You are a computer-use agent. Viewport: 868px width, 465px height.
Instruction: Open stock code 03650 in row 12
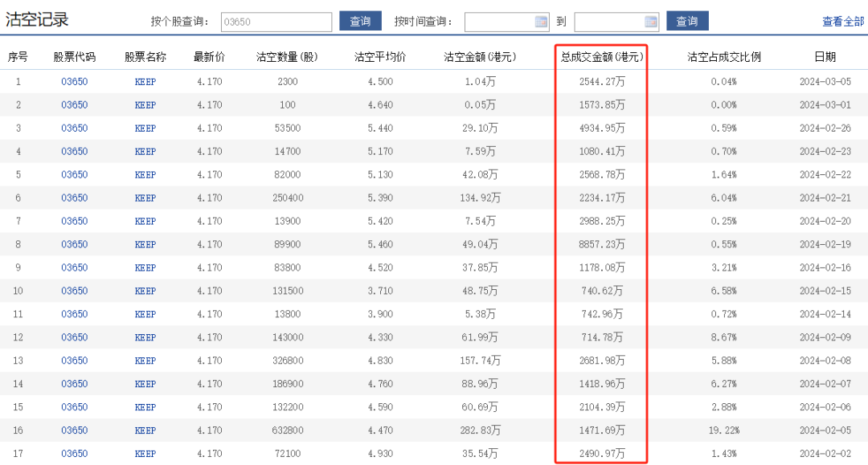click(x=74, y=337)
